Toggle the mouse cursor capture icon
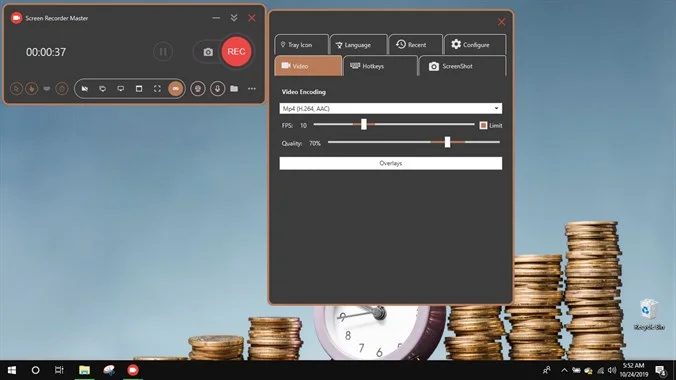Viewport: 676px width, 380px height. tap(16, 88)
